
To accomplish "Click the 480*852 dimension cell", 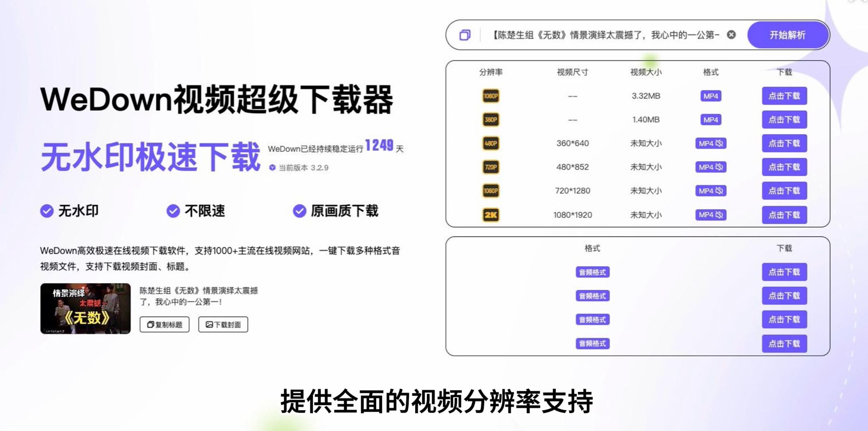I will click(x=572, y=167).
